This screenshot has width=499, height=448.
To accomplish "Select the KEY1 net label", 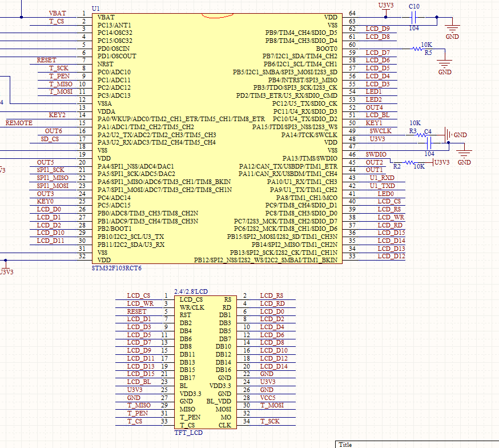I will [x=374, y=123].
